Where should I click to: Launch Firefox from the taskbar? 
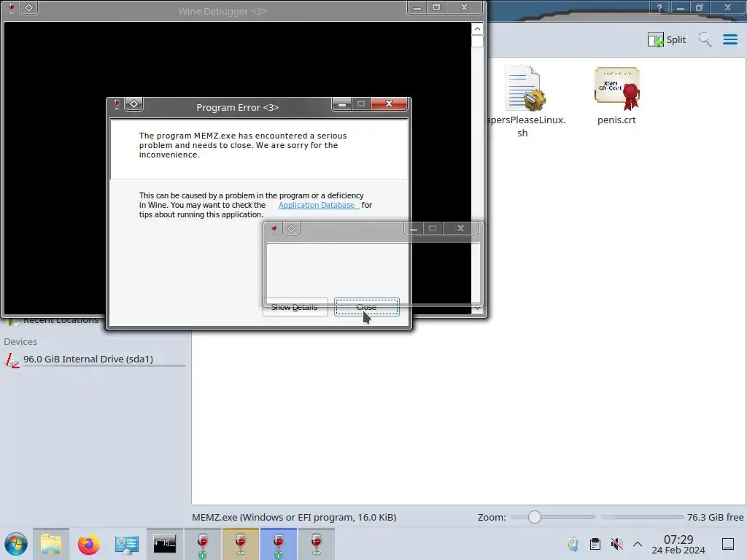(88, 544)
